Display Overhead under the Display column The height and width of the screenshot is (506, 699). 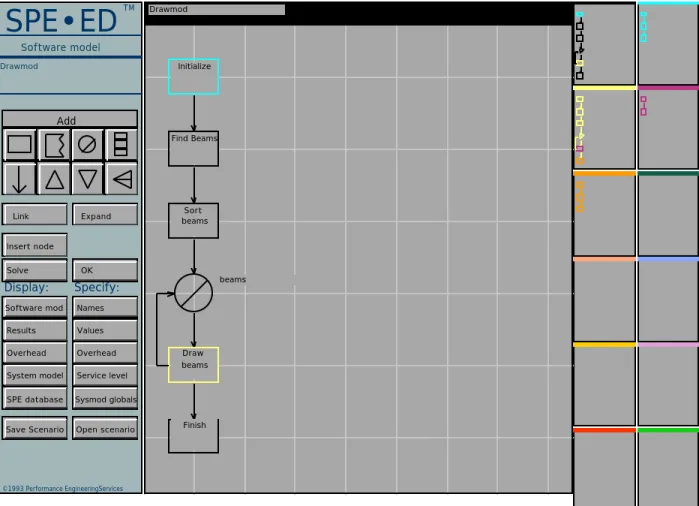click(35, 353)
